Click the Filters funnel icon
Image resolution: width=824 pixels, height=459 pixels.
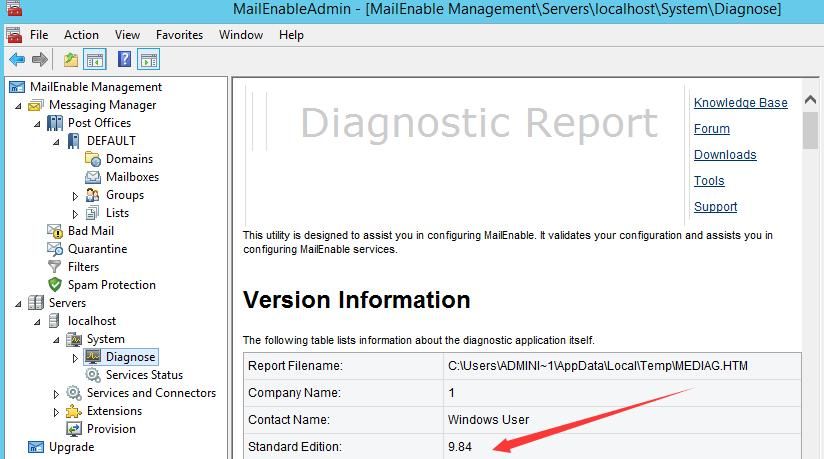55,267
